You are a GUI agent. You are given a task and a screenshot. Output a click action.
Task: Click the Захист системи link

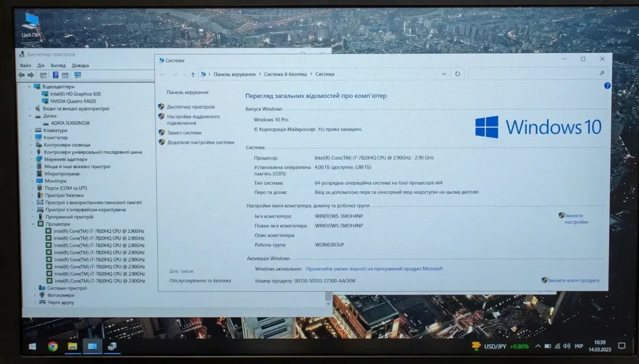(184, 133)
